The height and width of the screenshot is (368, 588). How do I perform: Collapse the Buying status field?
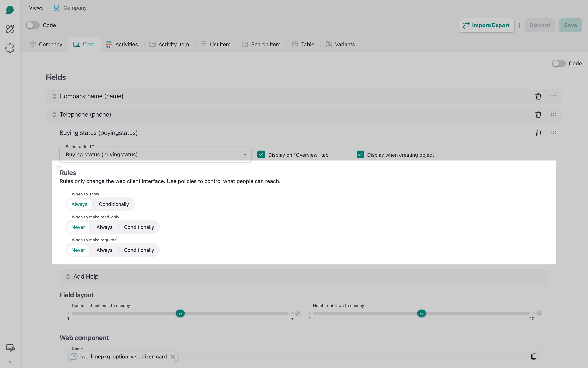[54, 133]
